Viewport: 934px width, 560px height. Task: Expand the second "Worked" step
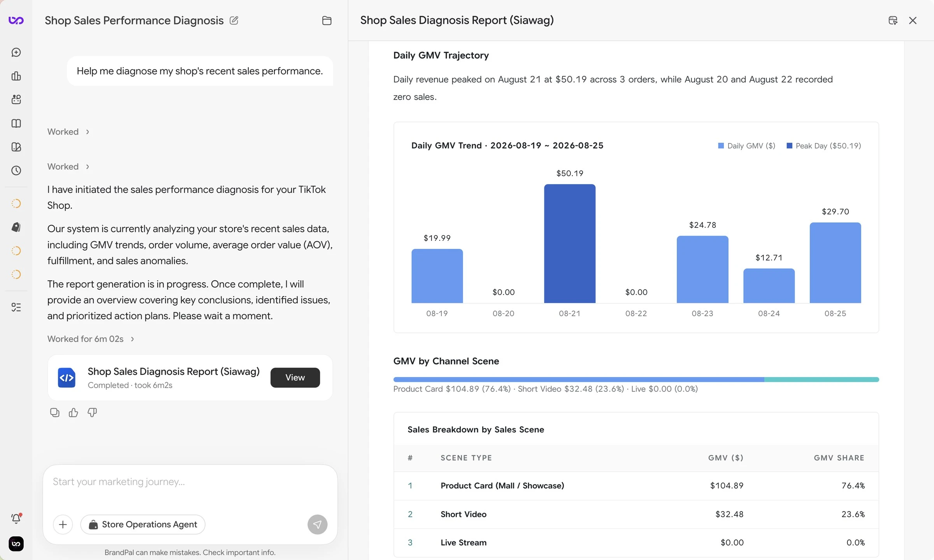coord(68,166)
